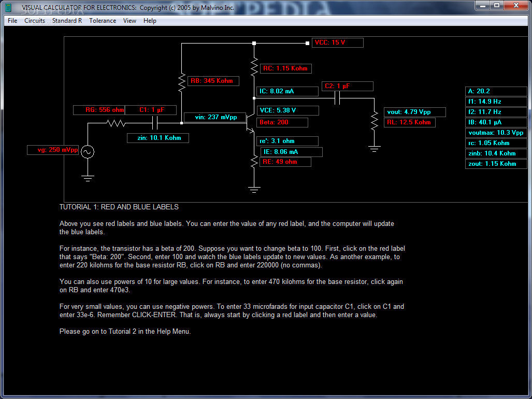532x399 pixels.
Task: Click the f2: 11.7 Hz value
Action: click(x=496, y=112)
